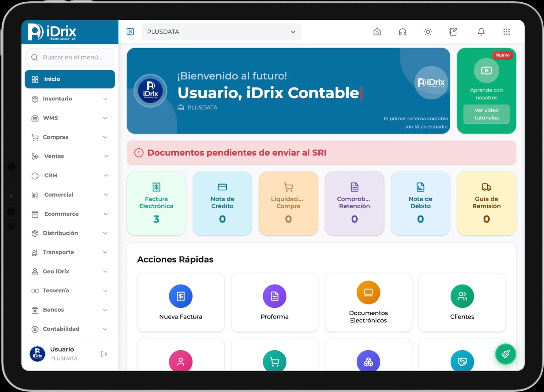The image size is (544, 392).
Task: Expand the Comercial chevron
Action: (x=105, y=195)
